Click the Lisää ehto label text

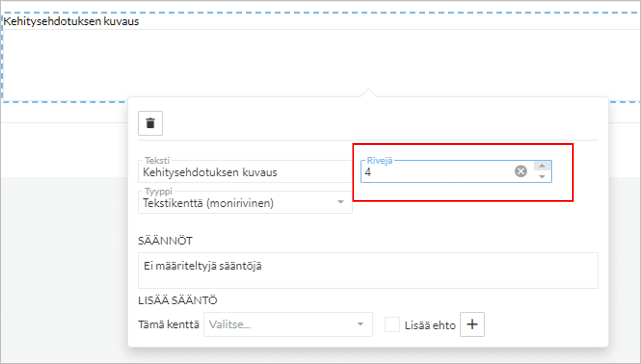pos(430,325)
